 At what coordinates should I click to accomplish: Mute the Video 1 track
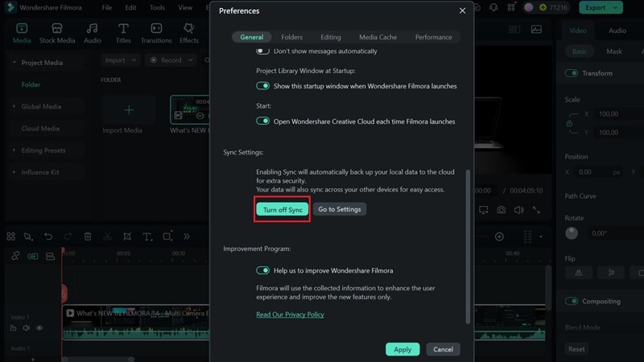click(x=27, y=328)
